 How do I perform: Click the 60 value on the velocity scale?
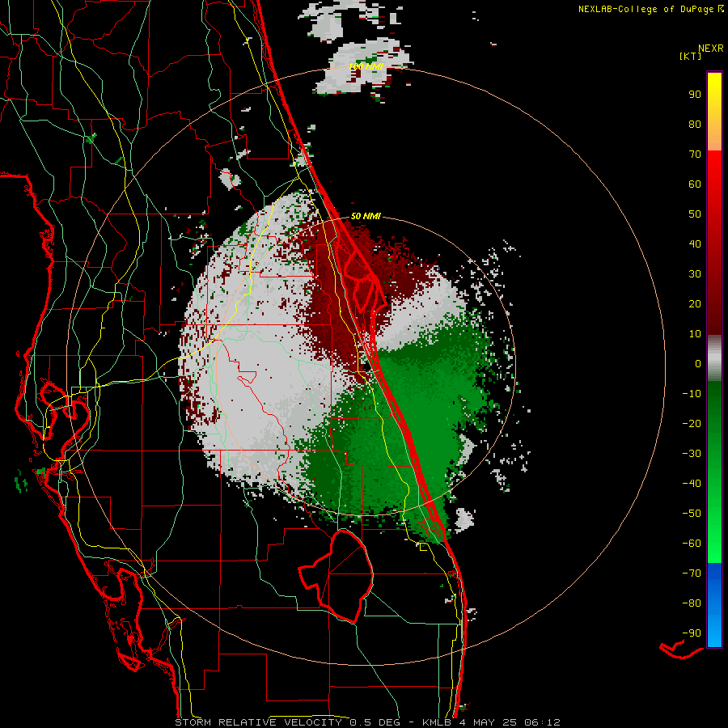tap(695, 184)
